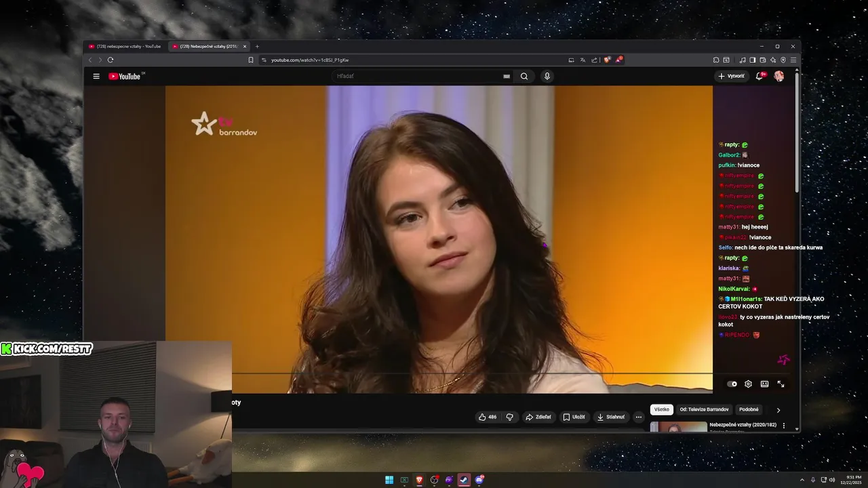Viewport: 868px width, 488px height.
Task: Dislike the video with thumbs down
Action: click(510, 417)
